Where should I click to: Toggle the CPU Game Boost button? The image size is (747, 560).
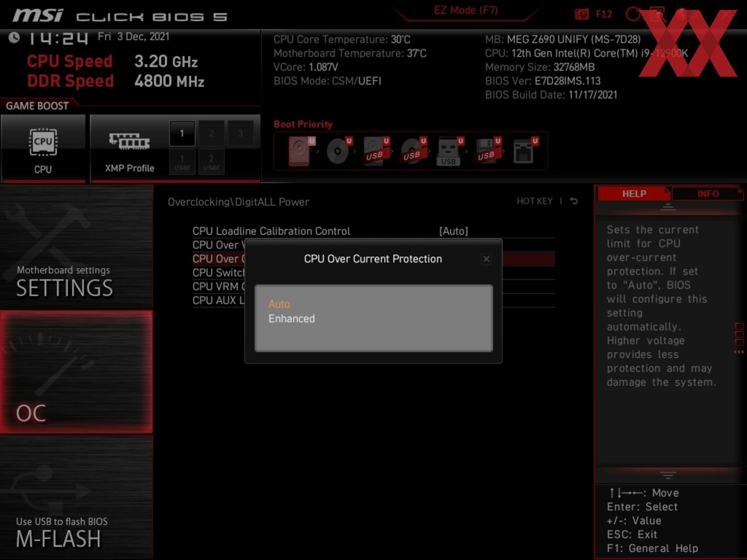43,148
